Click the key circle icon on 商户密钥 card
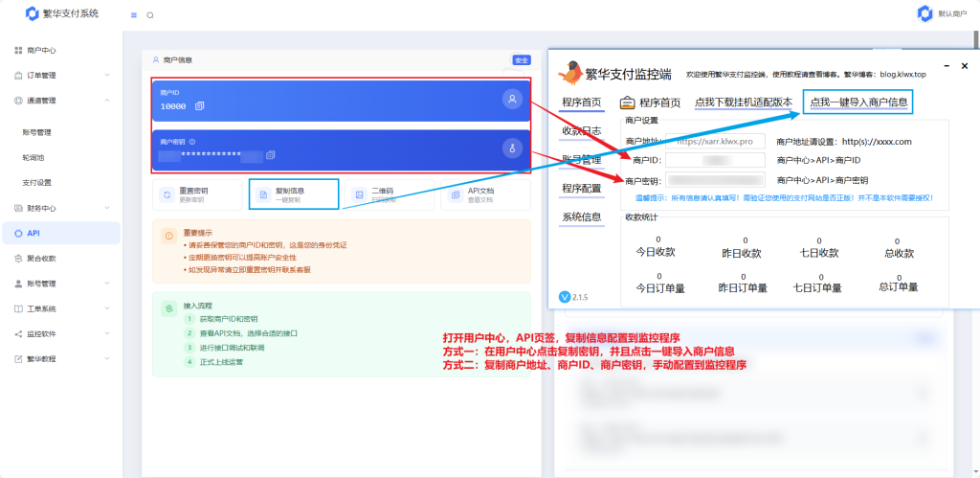The height and width of the screenshot is (478, 980). [x=513, y=148]
